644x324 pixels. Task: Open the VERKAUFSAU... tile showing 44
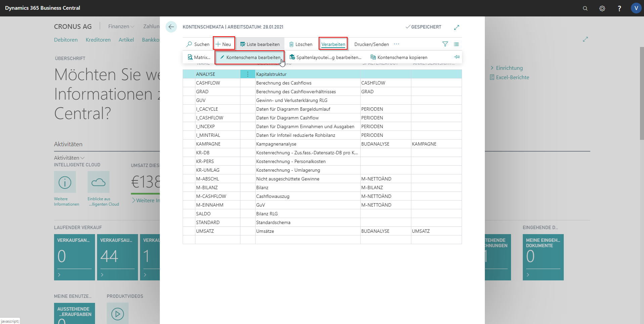coord(118,257)
